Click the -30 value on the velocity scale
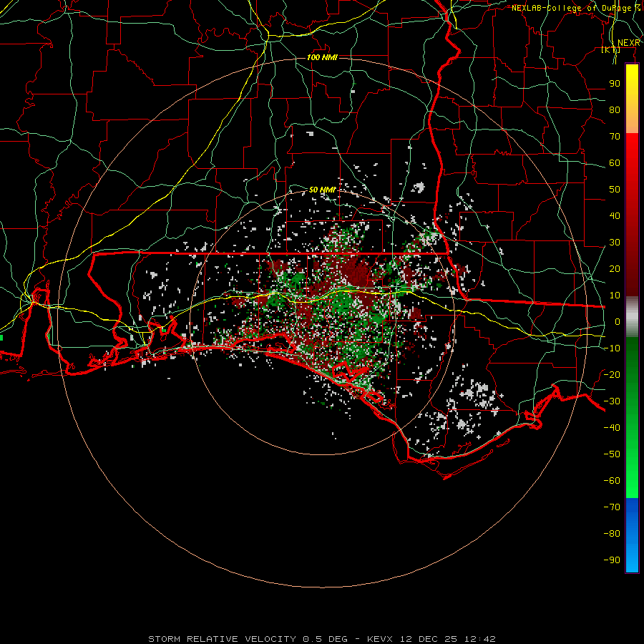644x644 pixels. click(x=612, y=401)
